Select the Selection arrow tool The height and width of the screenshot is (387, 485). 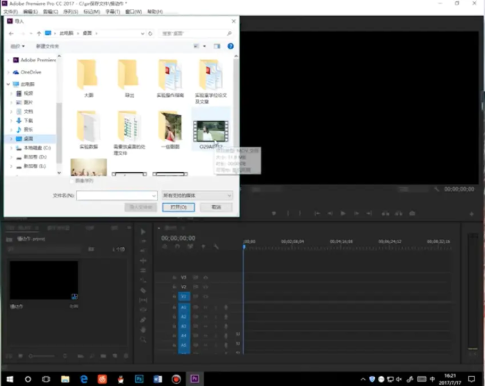click(x=143, y=231)
